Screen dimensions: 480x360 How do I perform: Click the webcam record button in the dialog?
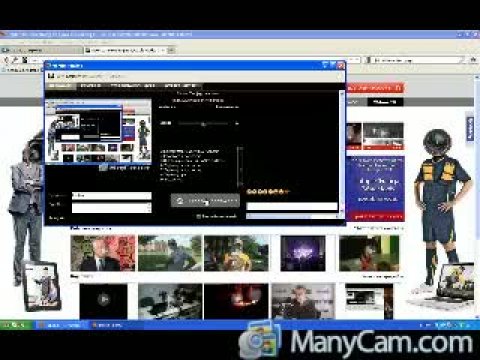click(x=205, y=200)
